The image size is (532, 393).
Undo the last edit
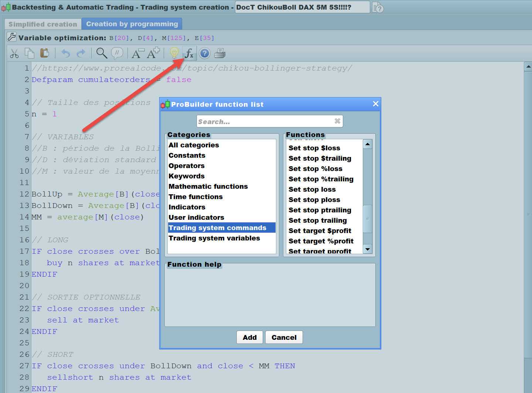coord(66,54)
